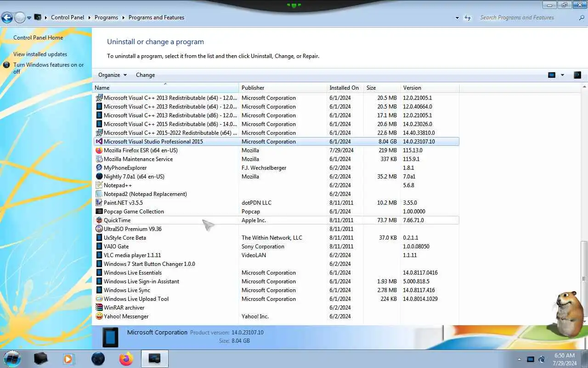Select the Mozilla Firefox ESR program icon
The width and height of the screenshot is (588, 368).
coord(99,150)
